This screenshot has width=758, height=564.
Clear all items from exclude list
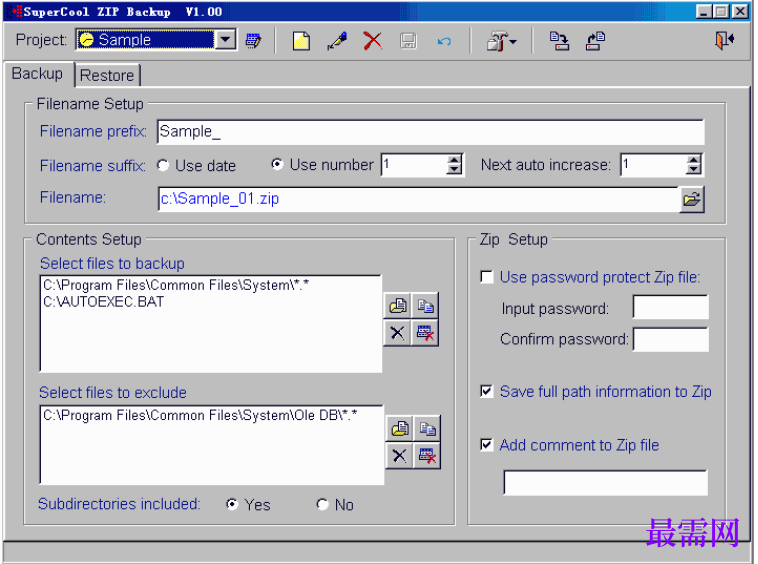[427, 455]
